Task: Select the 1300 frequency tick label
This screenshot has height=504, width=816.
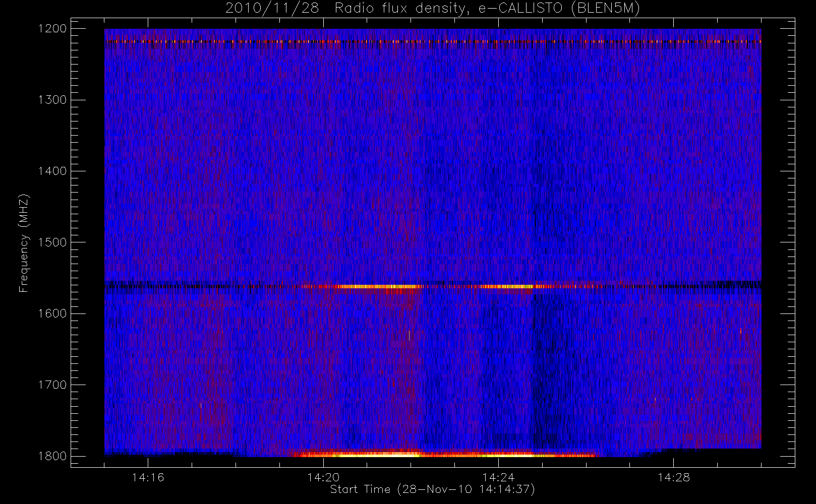Action: point(52,99)
